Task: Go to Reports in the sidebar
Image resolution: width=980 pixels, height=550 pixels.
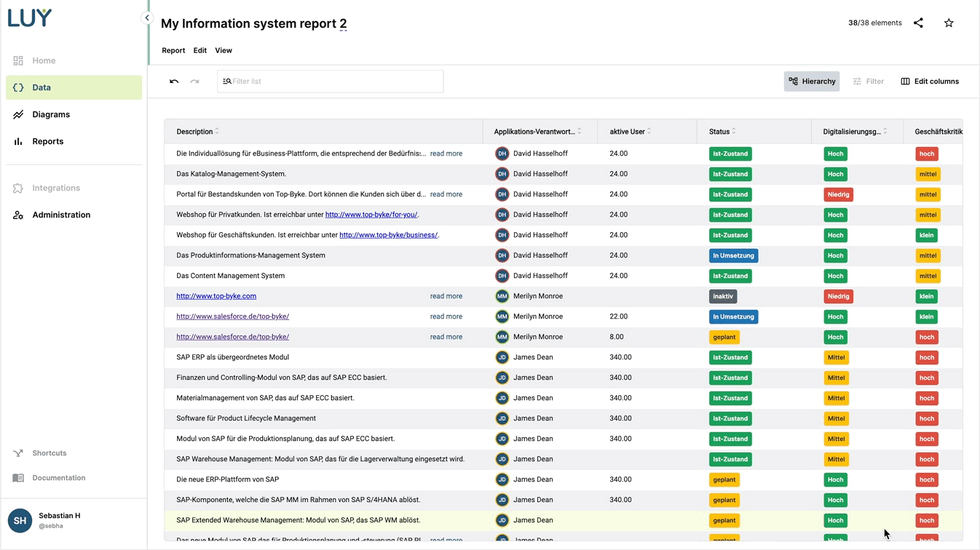Action: (x=47, y=141)
